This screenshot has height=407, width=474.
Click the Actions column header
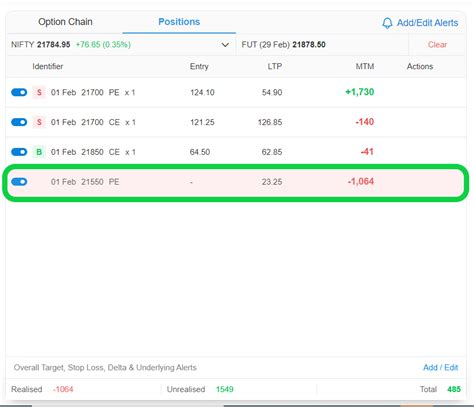420,66
